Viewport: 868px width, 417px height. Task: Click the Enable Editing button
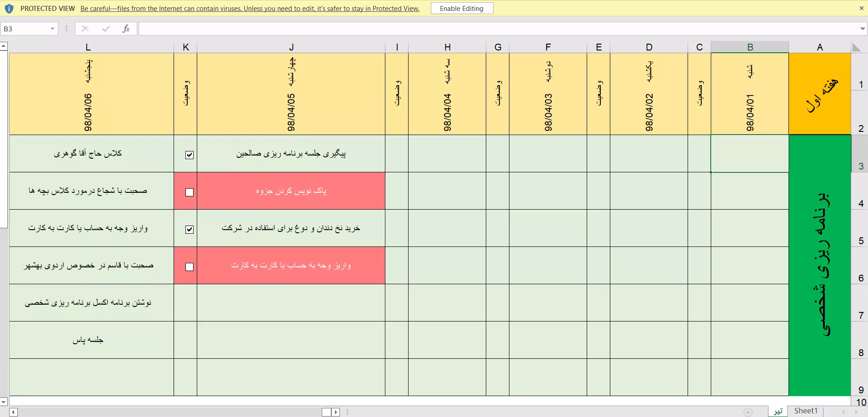(x=461, y=9)
